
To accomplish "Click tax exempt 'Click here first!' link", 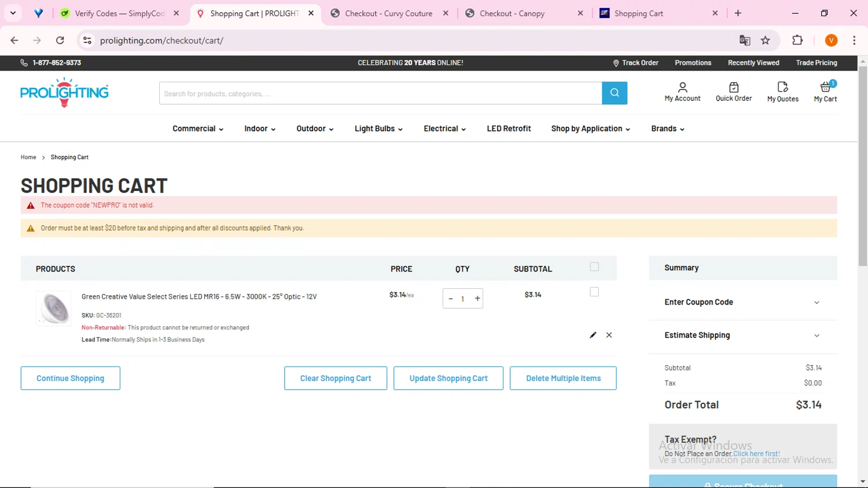I will tap(756, 454).
